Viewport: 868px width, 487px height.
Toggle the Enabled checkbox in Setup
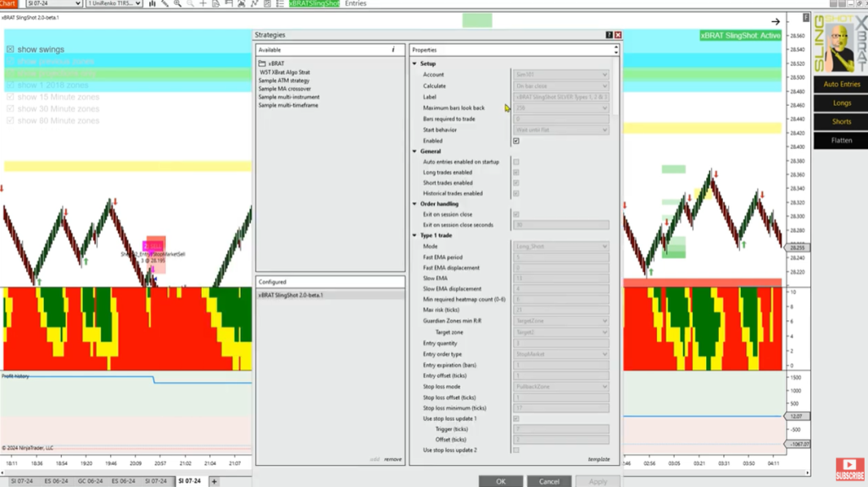(516, 141)
